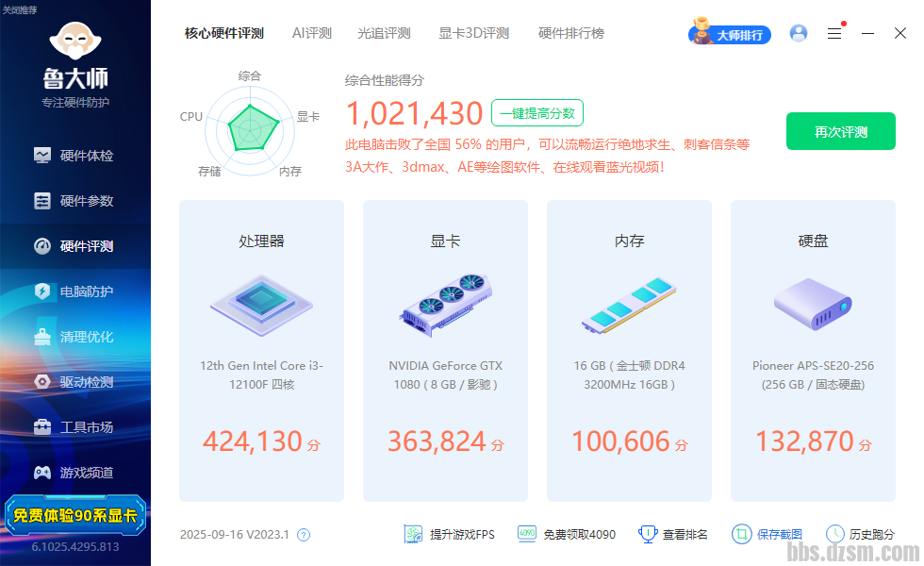
Task: Open the 显卡3D评测 tab
Action: [x=473, y=33]
